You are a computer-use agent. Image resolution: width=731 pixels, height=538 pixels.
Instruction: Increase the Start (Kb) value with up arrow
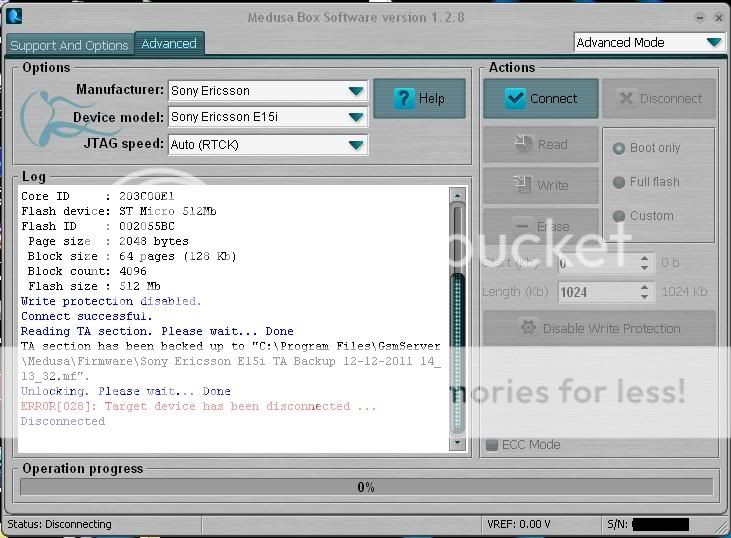[644, 258]
